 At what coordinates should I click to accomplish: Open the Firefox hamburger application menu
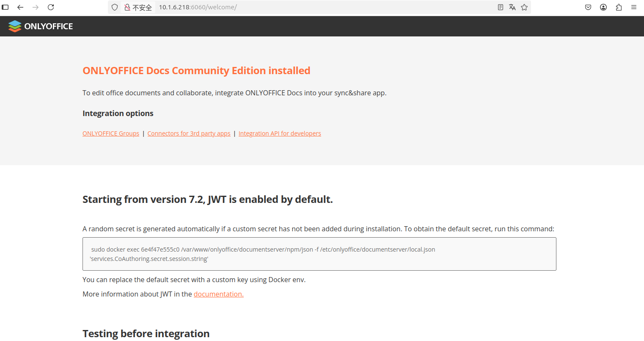tap(634, 7)
